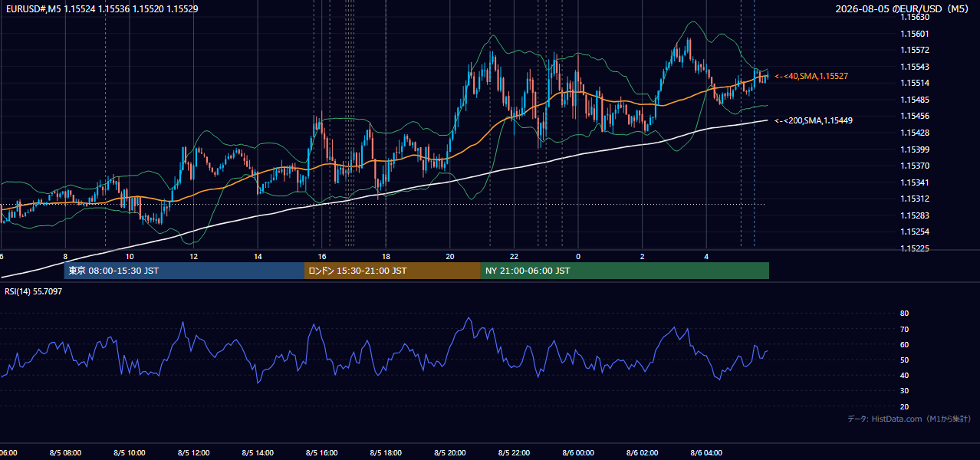This screenshot has height=460, width=980.
Task: Click RSI scale value 20
Action: pos(904,406)
